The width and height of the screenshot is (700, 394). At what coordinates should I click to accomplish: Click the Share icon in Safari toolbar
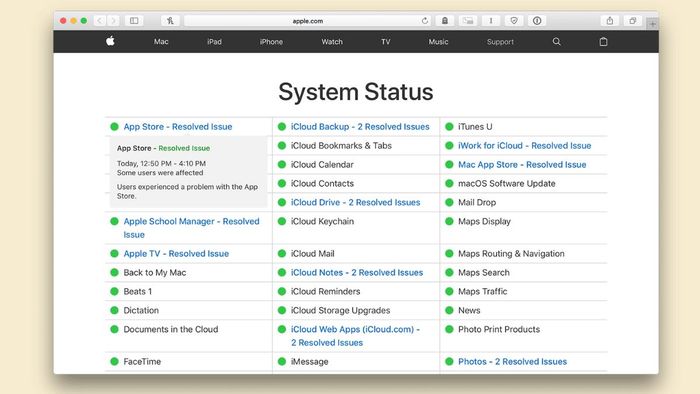click(x=610, y=21)
